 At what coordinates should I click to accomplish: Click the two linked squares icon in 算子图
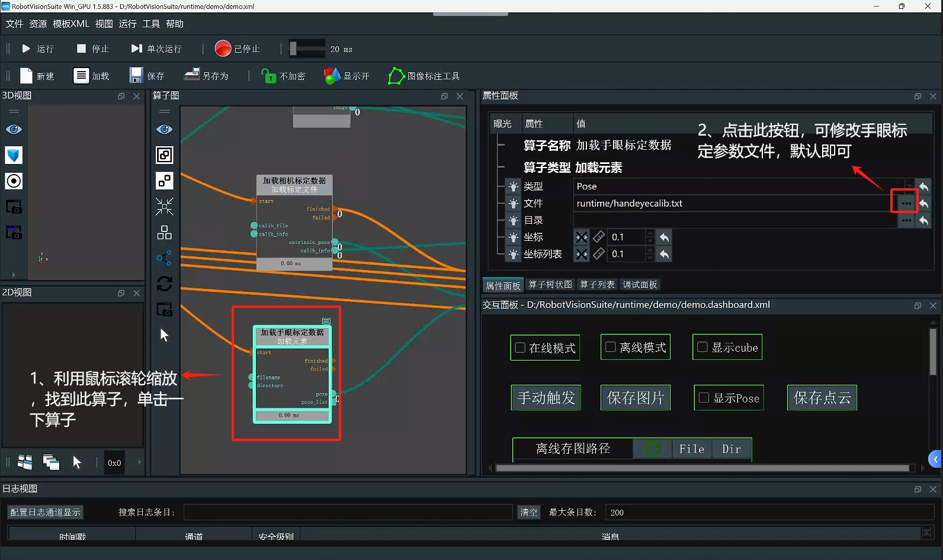tap(164, 181)
